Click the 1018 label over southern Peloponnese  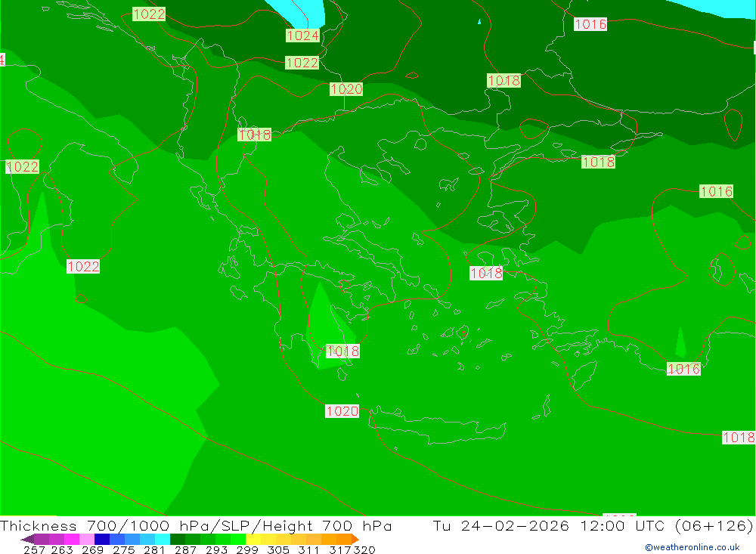tap(342, 351)
